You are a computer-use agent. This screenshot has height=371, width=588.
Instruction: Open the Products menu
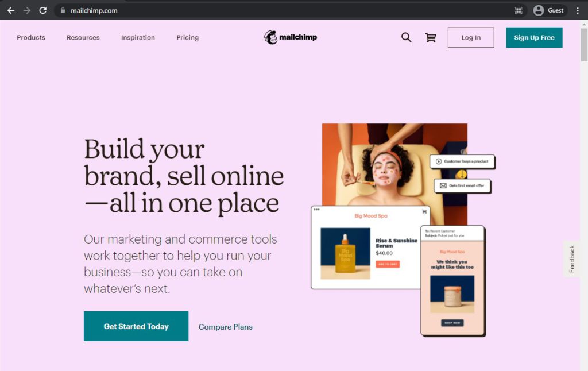click(31, 37)
